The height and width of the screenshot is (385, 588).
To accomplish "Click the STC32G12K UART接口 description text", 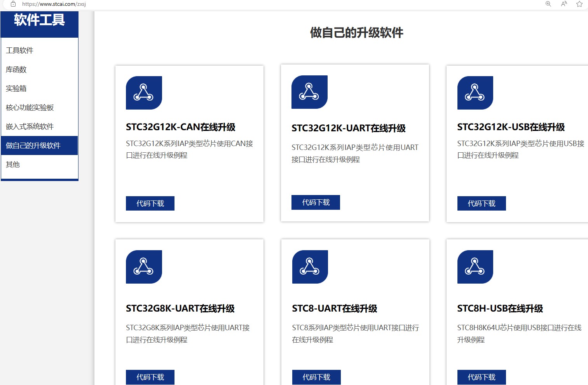I will click(x=355, y=153).
